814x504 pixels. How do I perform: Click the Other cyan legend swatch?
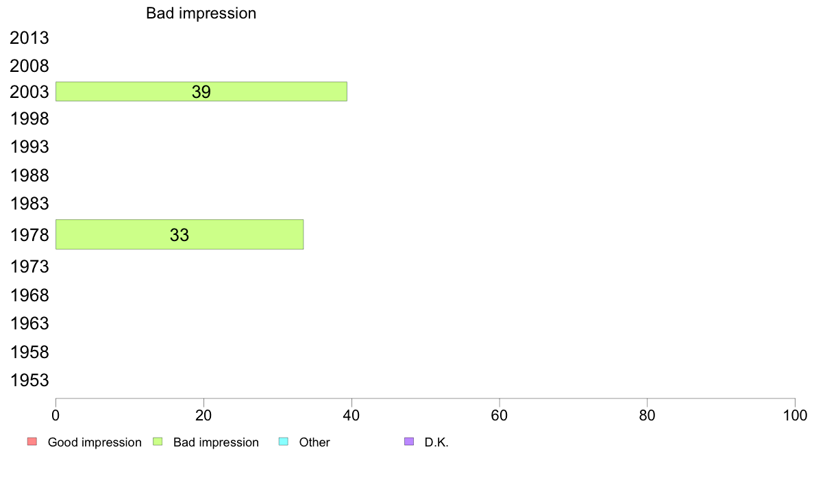coord(284,442)
